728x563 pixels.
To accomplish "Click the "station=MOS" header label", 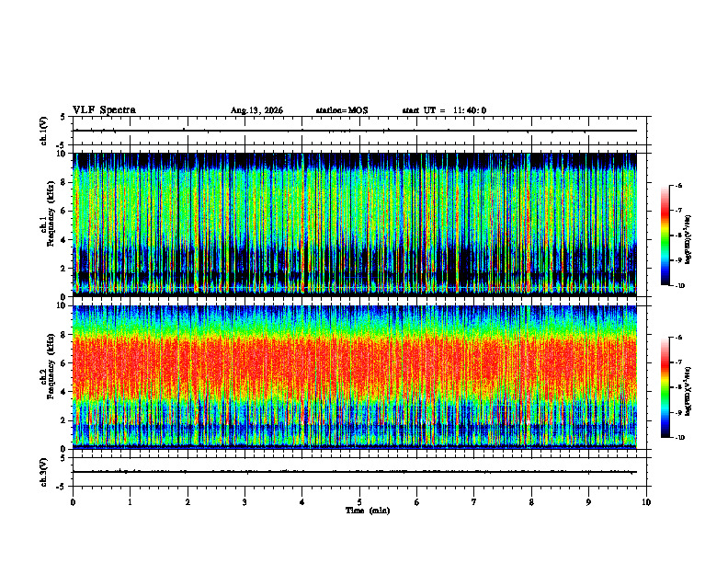I will coord(342,110).
